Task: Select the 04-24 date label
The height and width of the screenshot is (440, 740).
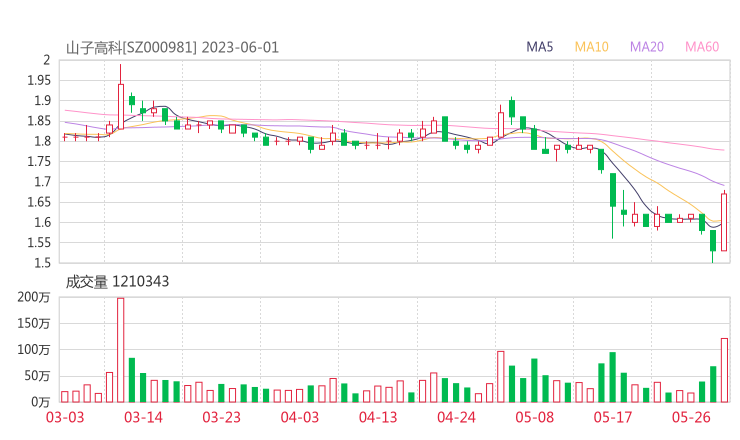Action: pos(456,417)
